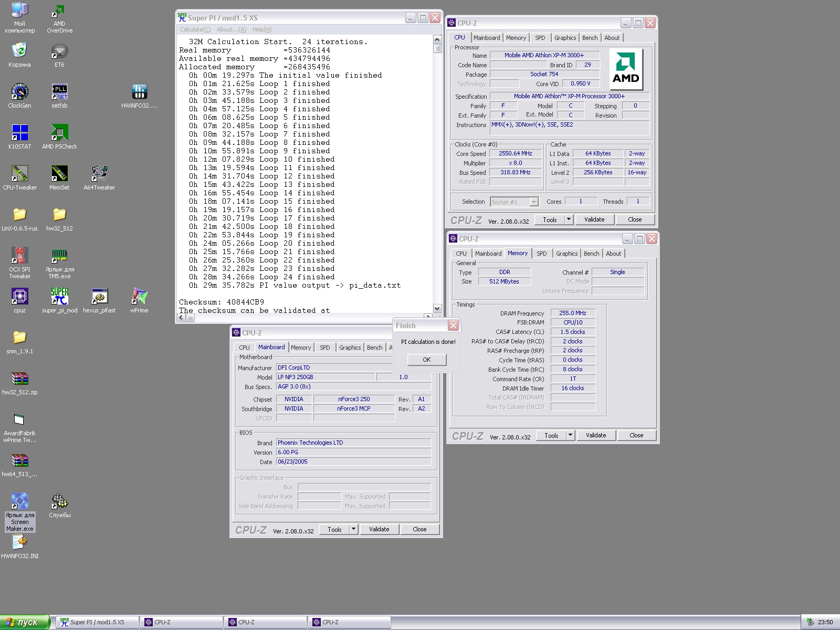Click the Core Speed 2550.64 MHz value
Image resolution: width=840 pixels, height=630 pixels.
(516, 153)
